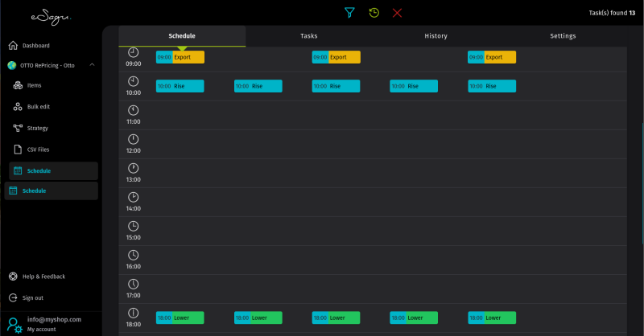Viewport: 644px width, 336px height.
Task: Open the Strategy page
Action: [x=37, y=128]
